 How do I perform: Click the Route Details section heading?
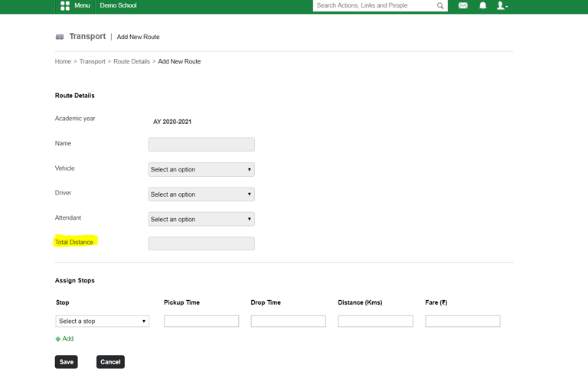tap(74, 96)
